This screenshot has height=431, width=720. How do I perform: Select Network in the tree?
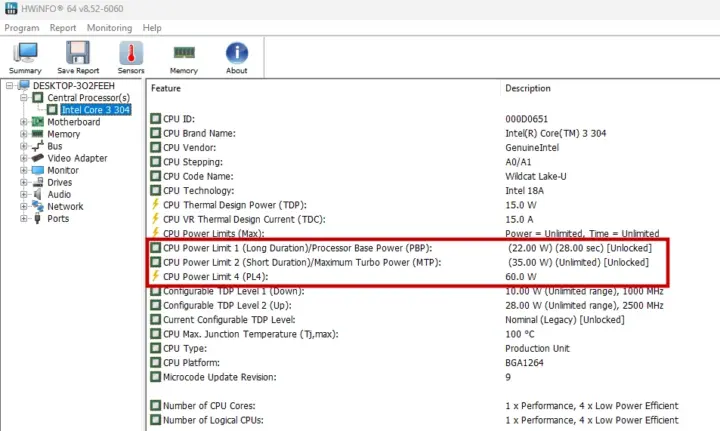click(x=65, y=207)
